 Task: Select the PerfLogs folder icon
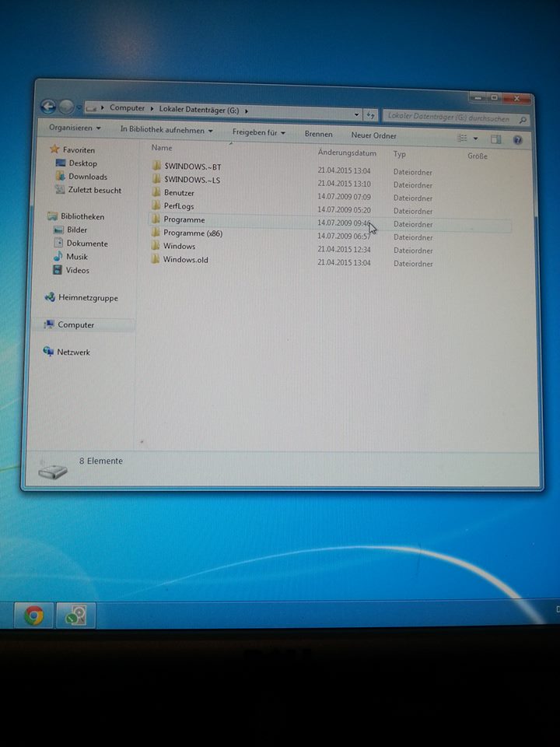tap(156, 205)
